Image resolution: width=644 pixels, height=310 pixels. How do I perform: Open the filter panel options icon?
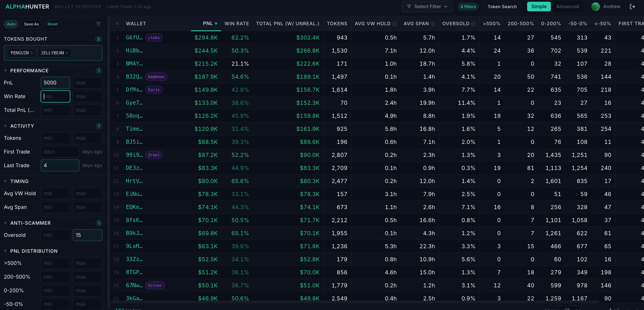click(x=98, y=24)
